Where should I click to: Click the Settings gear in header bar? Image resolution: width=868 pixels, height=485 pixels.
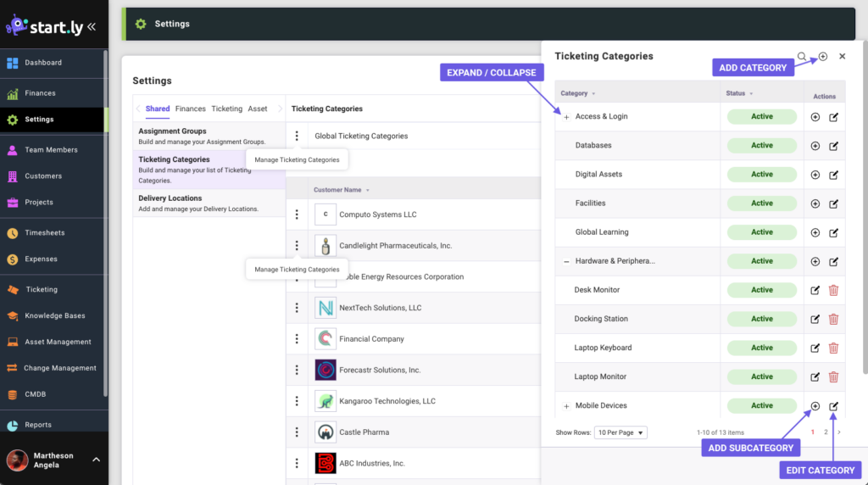(141, 24)
